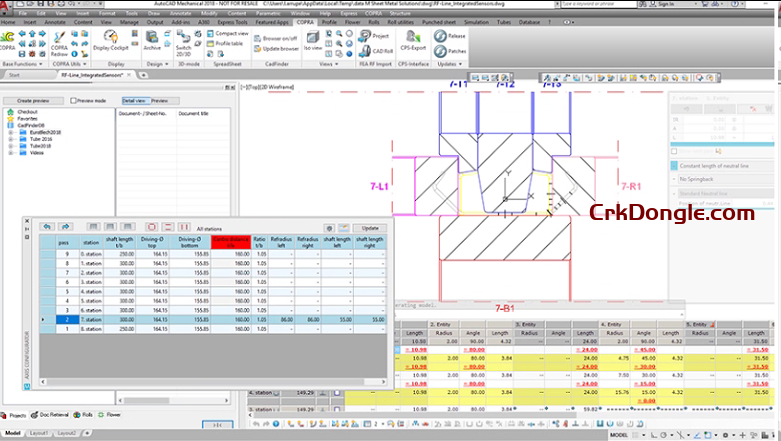Viewport: 781px width, 441px height.
Task: Click the COPRA logo base function icon
Action: click(x=7, y=37)
